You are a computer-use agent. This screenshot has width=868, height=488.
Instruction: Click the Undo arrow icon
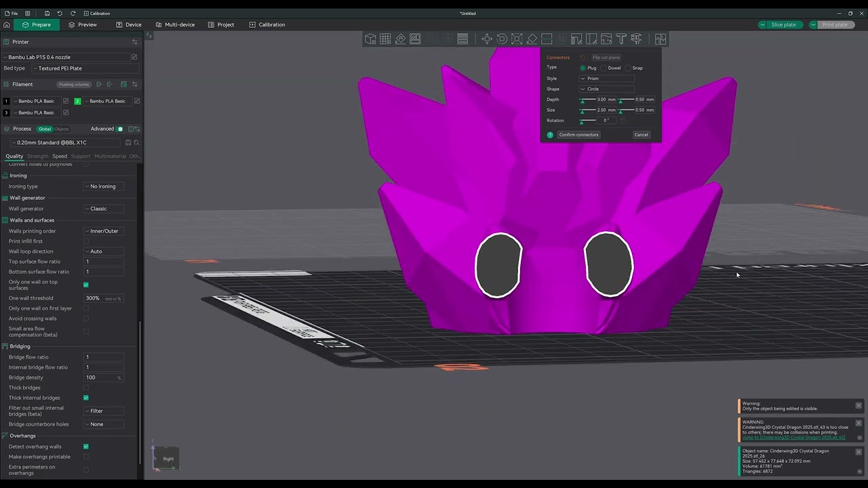pyautogui.click(x=60, y=13)
